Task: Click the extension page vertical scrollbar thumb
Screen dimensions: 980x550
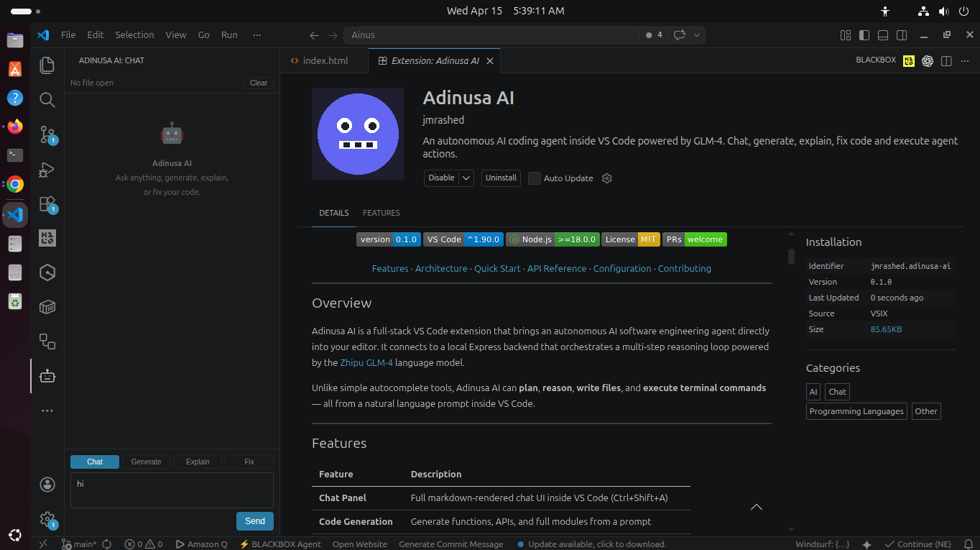Action: (x=791, y=257)
